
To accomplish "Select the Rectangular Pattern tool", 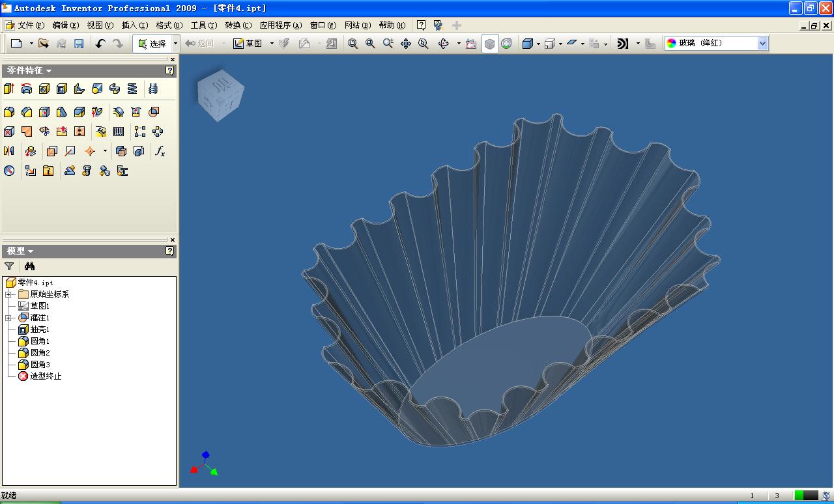I will 140,132.
